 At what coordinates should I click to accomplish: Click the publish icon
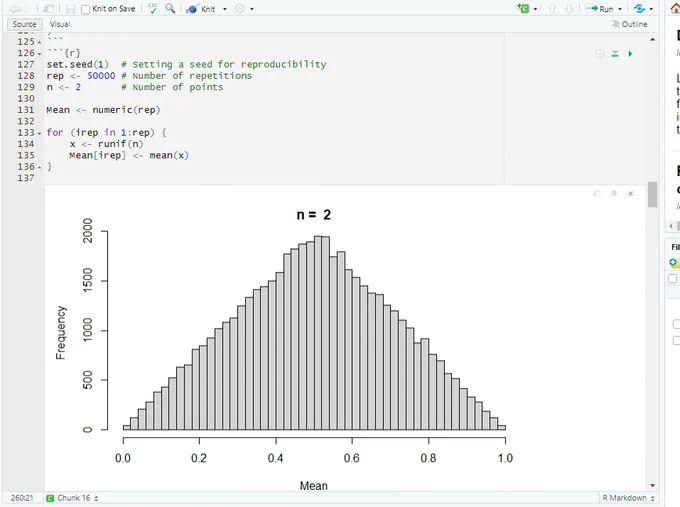click(x=639, y=9)
